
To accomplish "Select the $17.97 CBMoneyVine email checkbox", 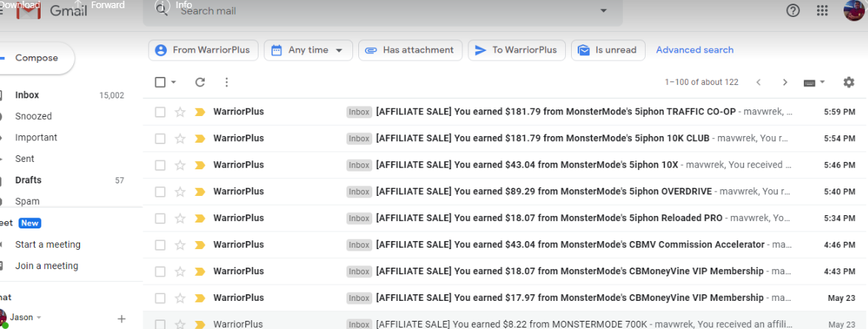I will tap(160, 298).
